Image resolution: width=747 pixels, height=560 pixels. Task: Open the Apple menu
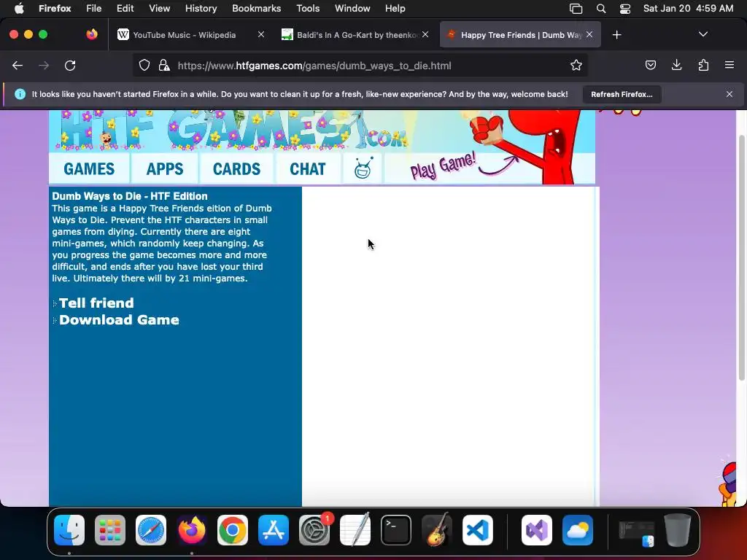19,8
